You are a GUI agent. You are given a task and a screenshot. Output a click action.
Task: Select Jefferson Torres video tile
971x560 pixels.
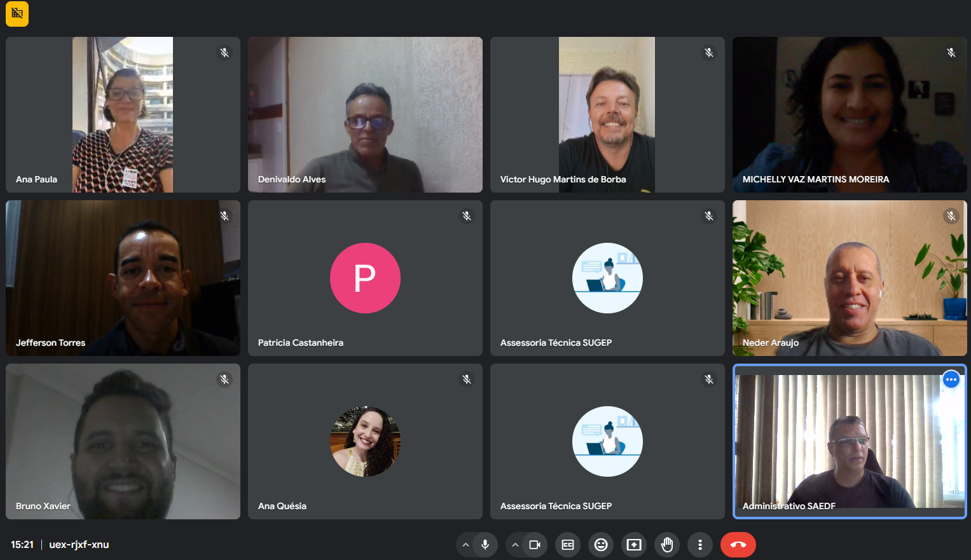pos(123,278)
